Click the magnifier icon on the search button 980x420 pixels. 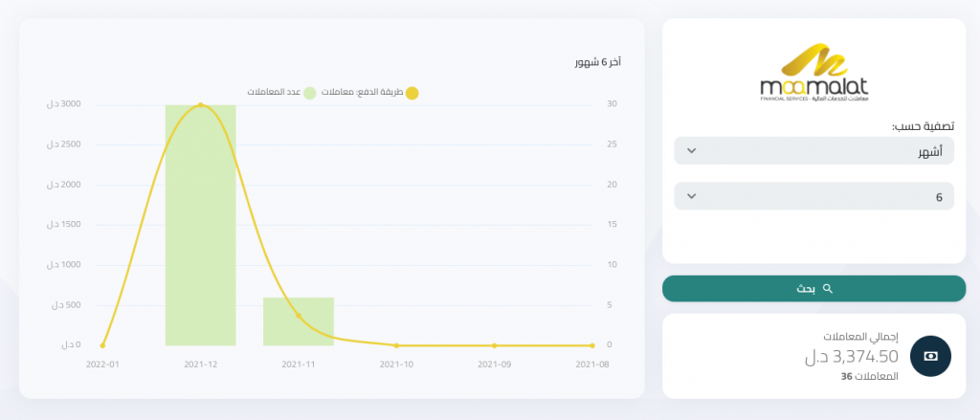tap(828, 288)
